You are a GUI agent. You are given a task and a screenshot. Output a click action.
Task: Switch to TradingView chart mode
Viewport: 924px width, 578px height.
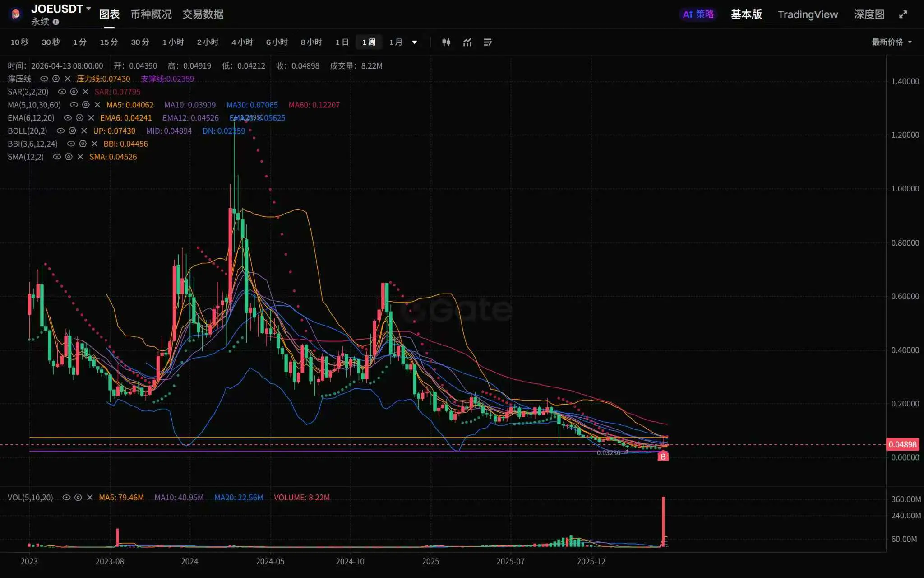807,14
